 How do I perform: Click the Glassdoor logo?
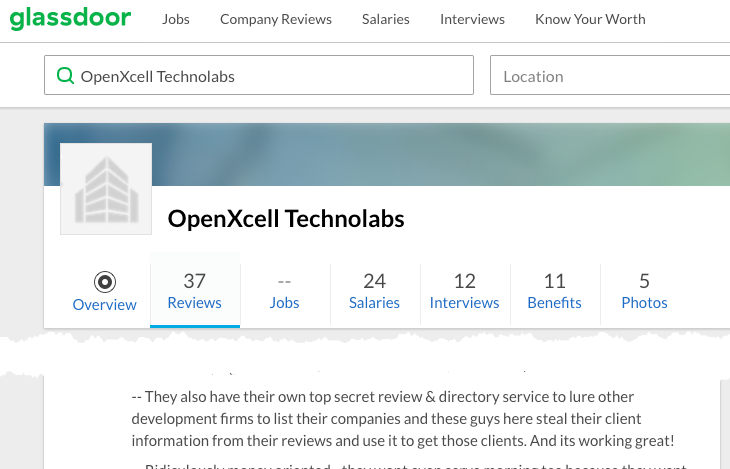coord(72,19)
